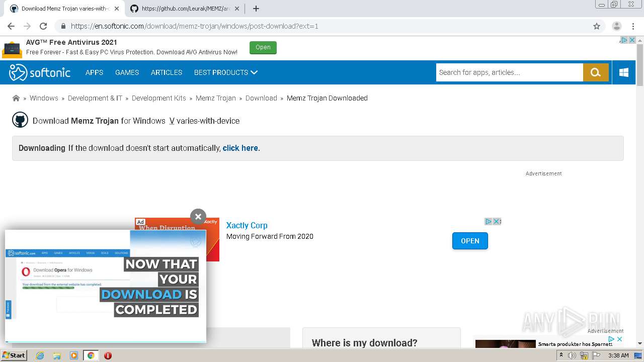Switch to Chrome in the taskbar
This screenshot has width=644, height=362.
pyautogui.click(x=91, y=355)
